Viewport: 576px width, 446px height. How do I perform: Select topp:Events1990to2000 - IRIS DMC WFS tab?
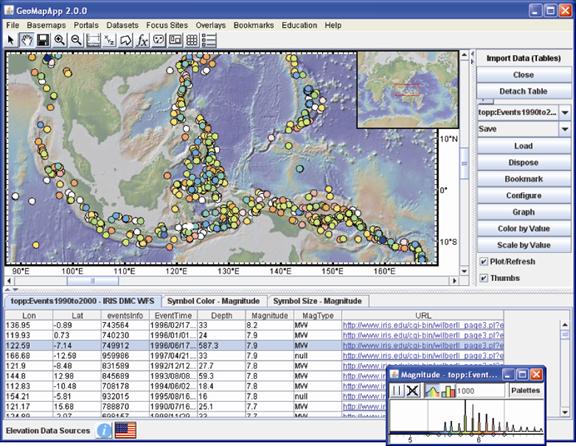click(x=83, y=301)
